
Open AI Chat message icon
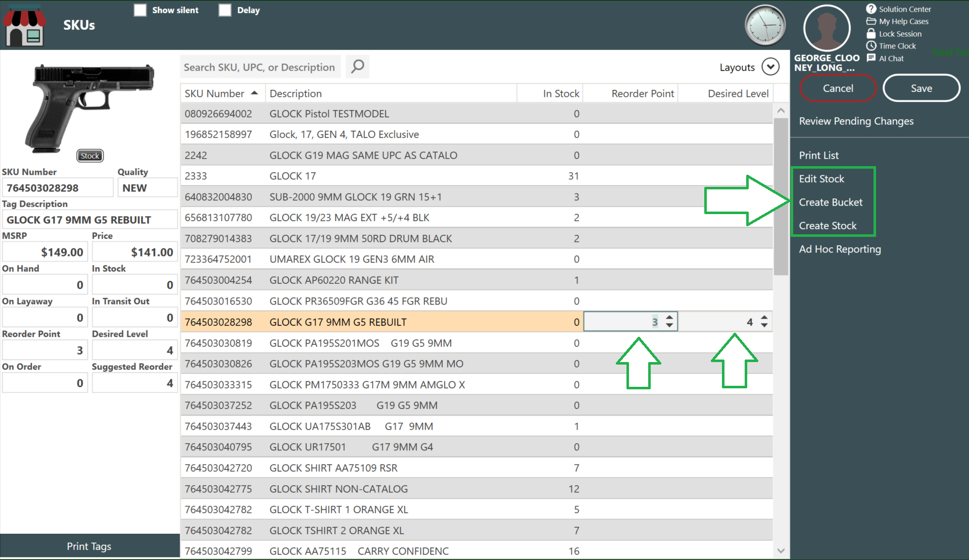pos(871,58)
